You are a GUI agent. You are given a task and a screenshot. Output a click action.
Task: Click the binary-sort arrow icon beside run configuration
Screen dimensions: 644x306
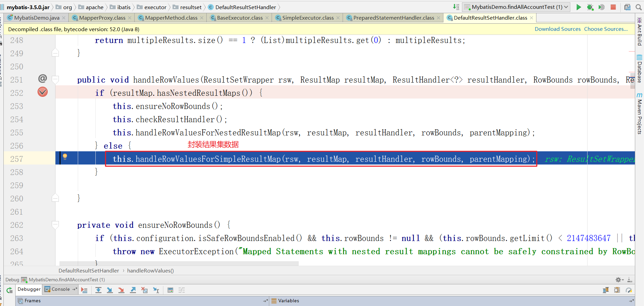(456, 7)
